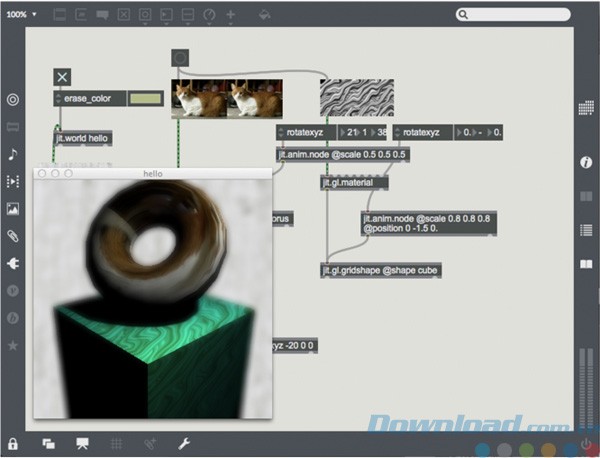
Task: Click the erase_color yellow-green color swatch
Action: tap(146, 99)
